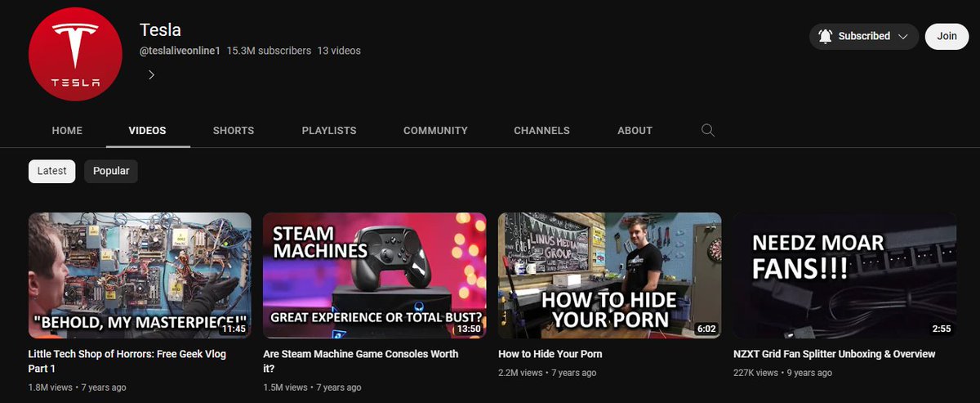Click the 11:45 duration badge
Viewport: 980px width, 403px height.
[x=234, y=329]
